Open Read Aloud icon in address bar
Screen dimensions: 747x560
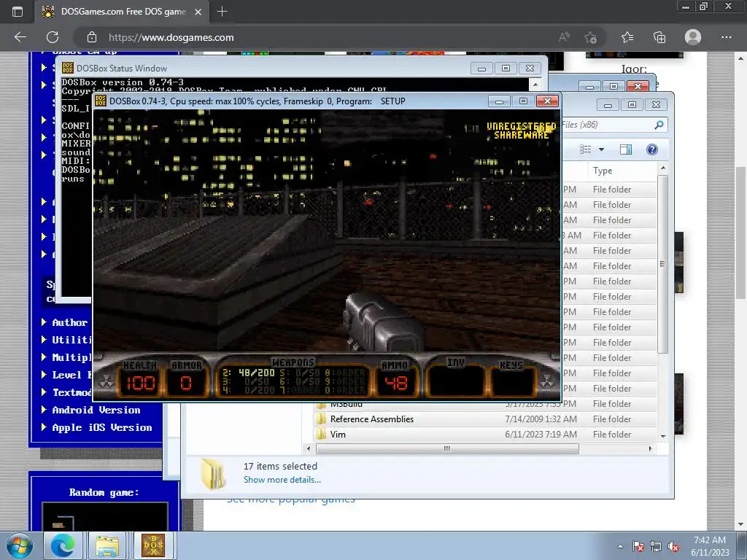point(564,37)
